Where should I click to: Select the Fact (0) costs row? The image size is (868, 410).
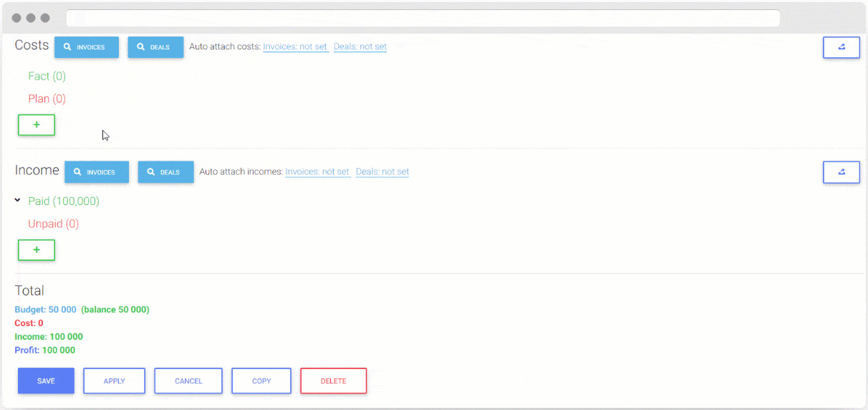(47, 76)
